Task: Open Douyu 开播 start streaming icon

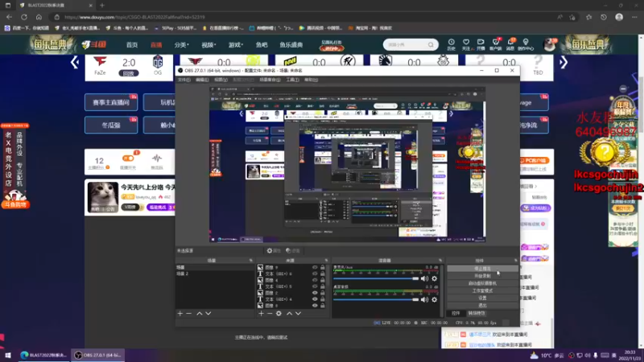Action: (481, 45)
